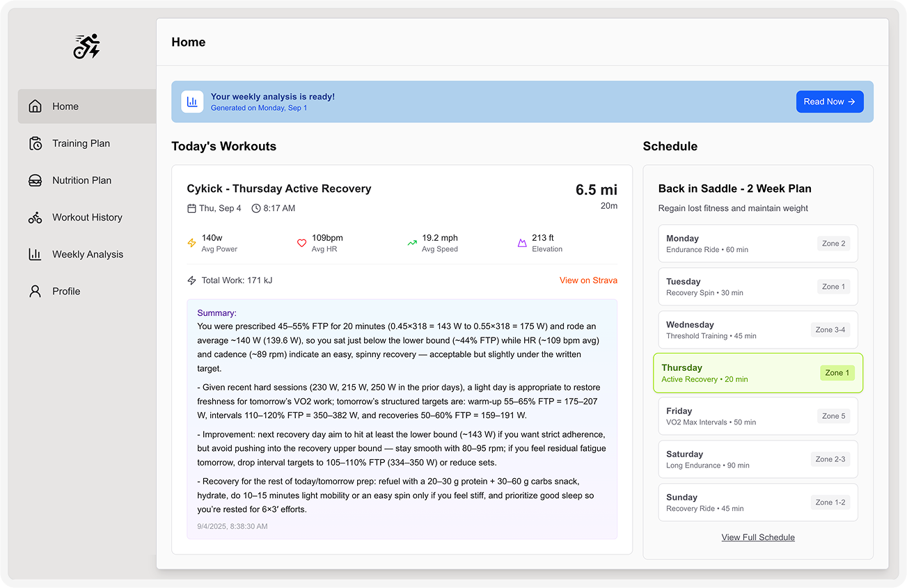Image resolution: width=907 pixels, height=588 pixels.
Task: Click the red heart Avg HR icon
Action: click(x=302, y=243)
